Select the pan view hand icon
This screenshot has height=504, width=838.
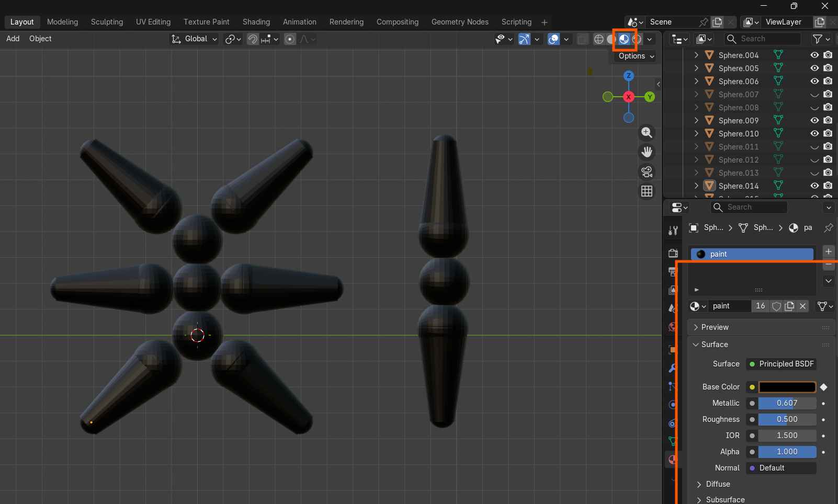pyautogui.click(x=647, y=152)
